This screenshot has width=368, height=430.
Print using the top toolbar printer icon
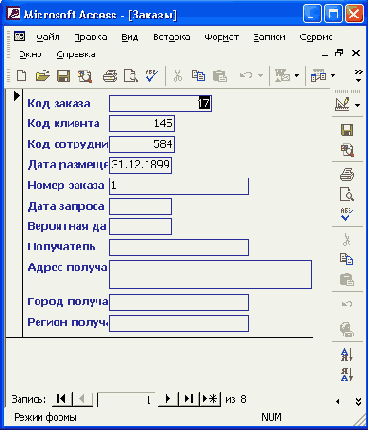coord(110,76)
